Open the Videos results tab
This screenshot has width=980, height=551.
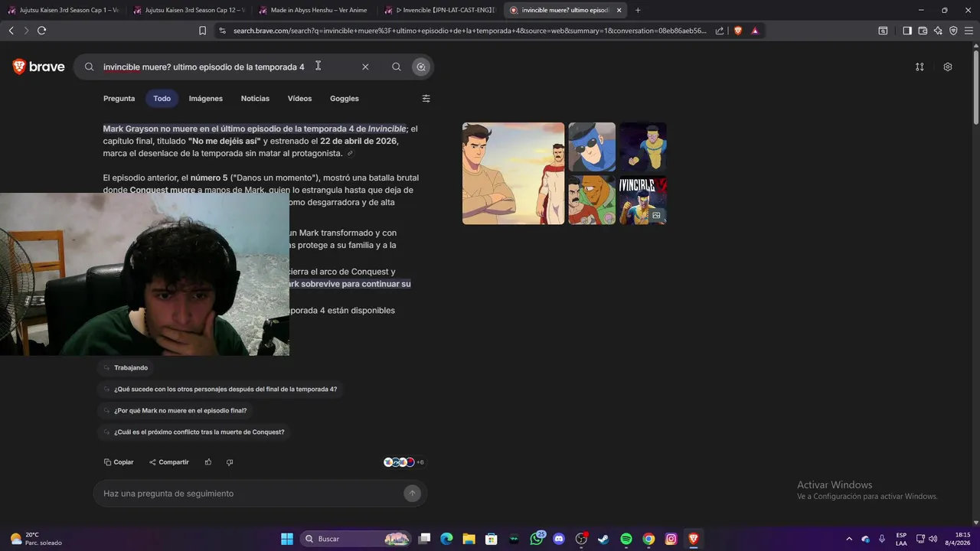pos(299,98)
